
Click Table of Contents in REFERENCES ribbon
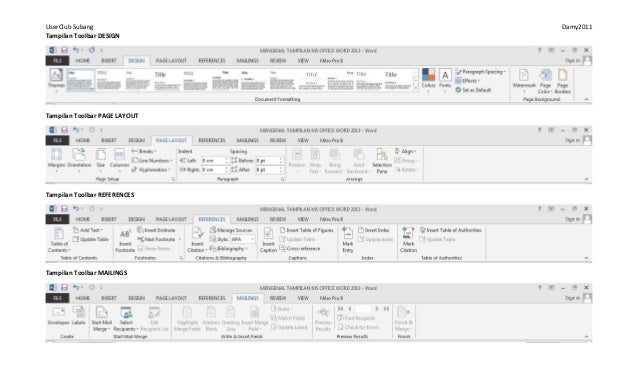coord(59,240)
